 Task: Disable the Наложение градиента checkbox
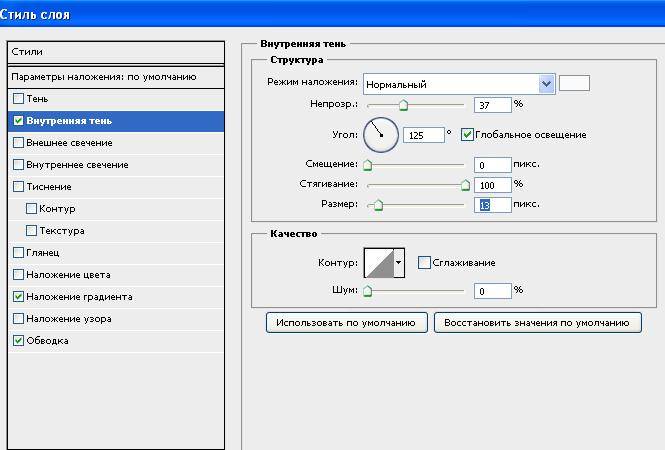19,297
